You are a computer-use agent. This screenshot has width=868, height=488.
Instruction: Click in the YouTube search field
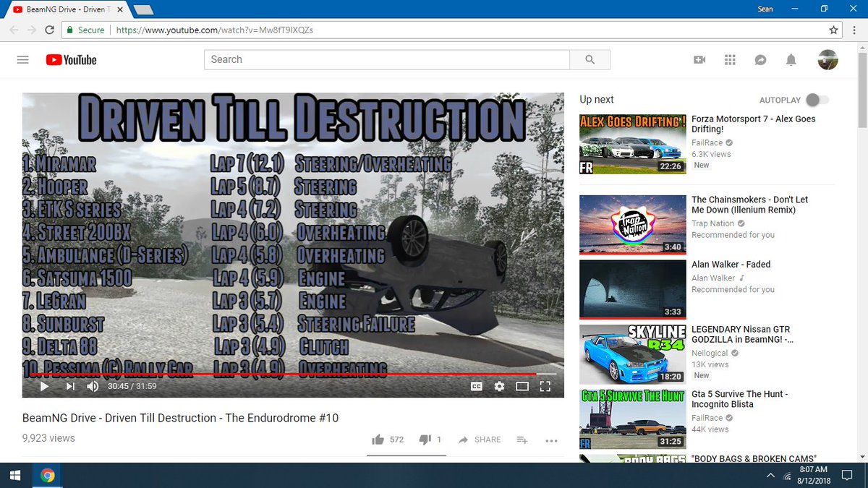pos(387,60)
